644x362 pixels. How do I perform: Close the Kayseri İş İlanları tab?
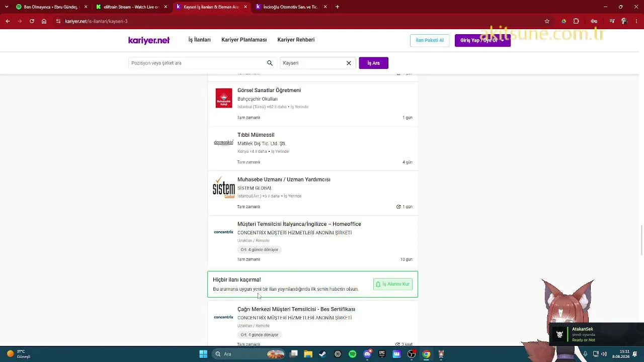(246, 7)
